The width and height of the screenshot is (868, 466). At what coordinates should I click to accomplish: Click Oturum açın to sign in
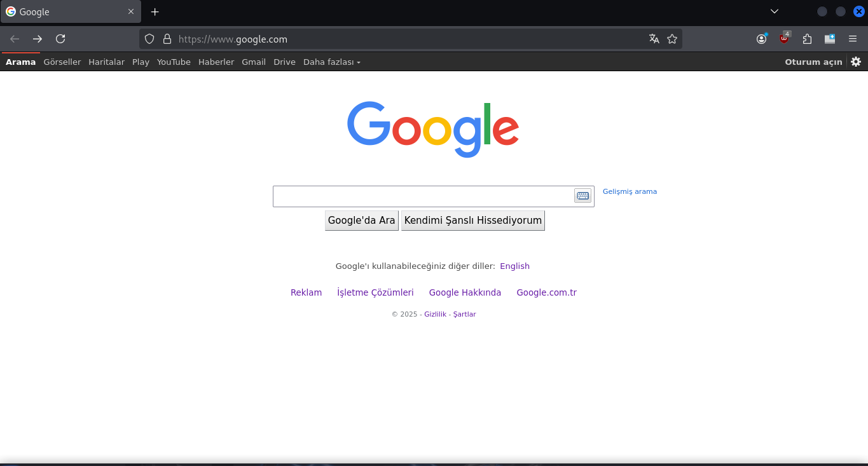pyautogui.click(x=813, y=62)
